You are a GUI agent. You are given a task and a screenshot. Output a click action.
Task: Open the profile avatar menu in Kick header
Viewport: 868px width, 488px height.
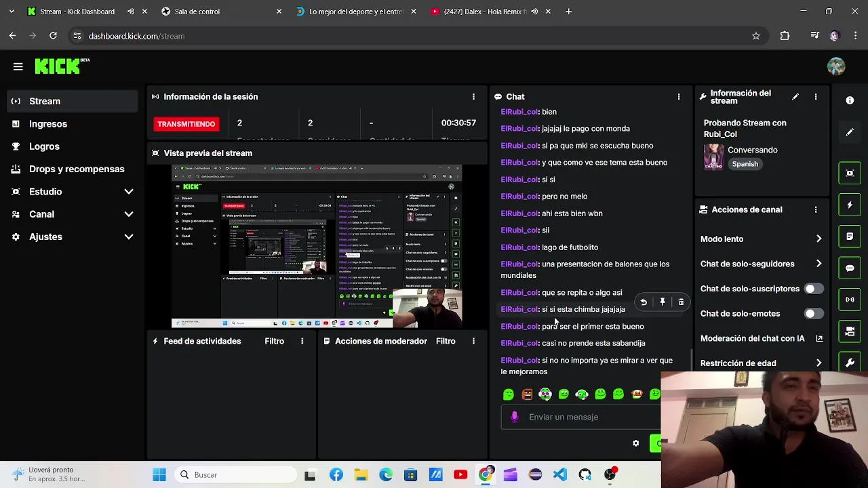[x=836, y=66]
